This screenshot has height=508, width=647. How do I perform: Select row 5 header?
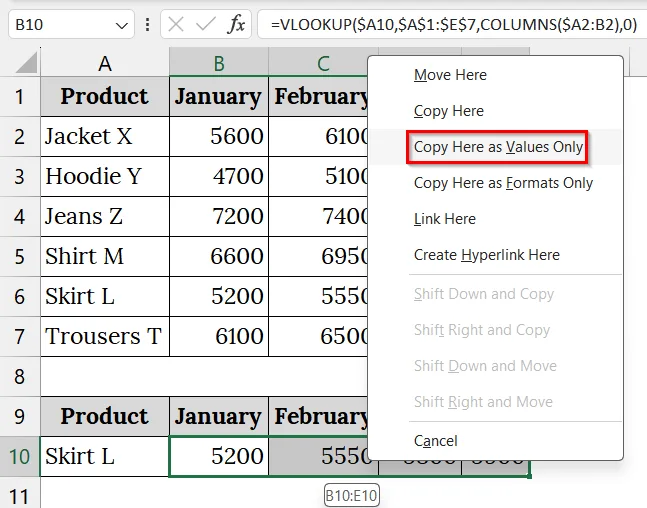20,256
